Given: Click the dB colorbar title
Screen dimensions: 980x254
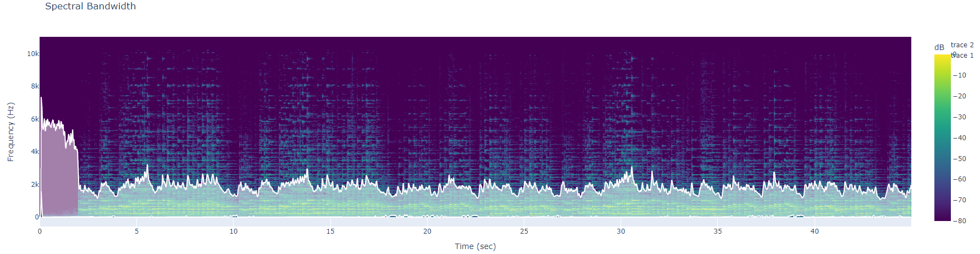Looking at the screenshot, I should (939, 48).
